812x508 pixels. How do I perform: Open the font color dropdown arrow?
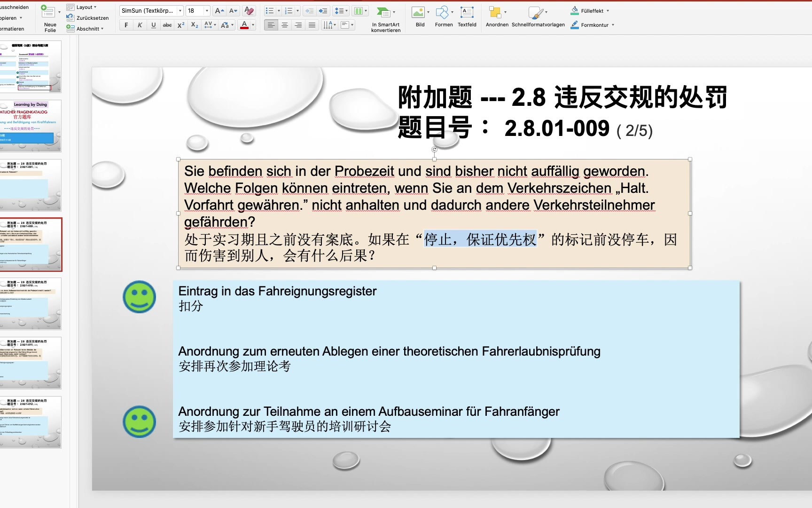(x=253, y=25)
